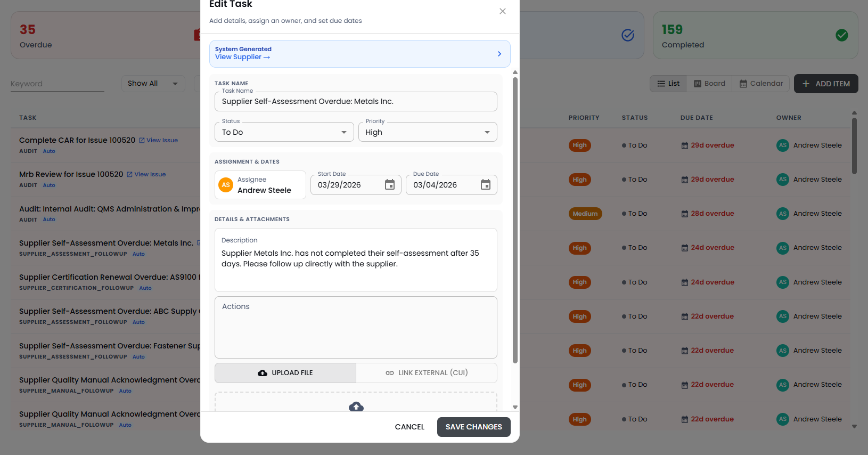Switch to Board view
868x455 pixels.
(x=709, y=84)
